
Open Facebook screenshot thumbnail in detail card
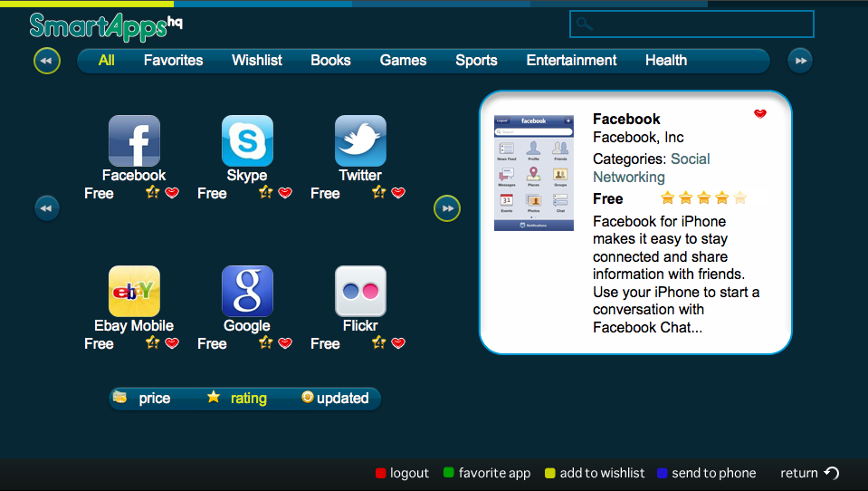[534, 173]
